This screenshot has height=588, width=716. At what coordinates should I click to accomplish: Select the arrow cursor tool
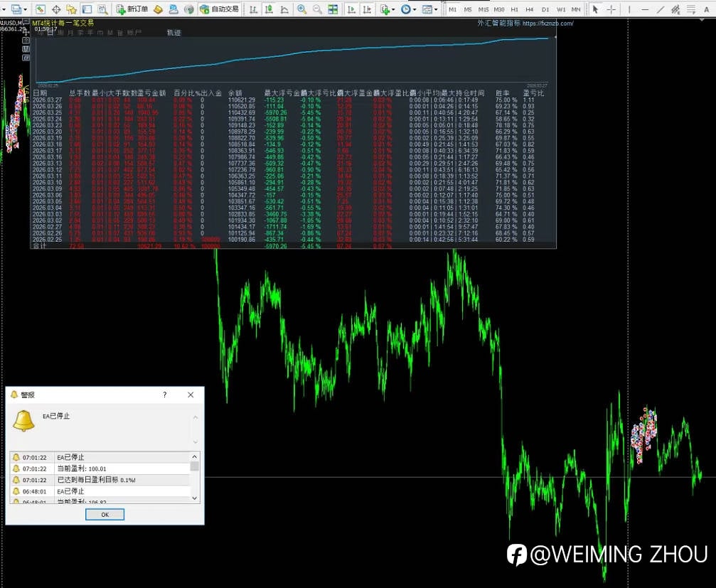[595, 9]
